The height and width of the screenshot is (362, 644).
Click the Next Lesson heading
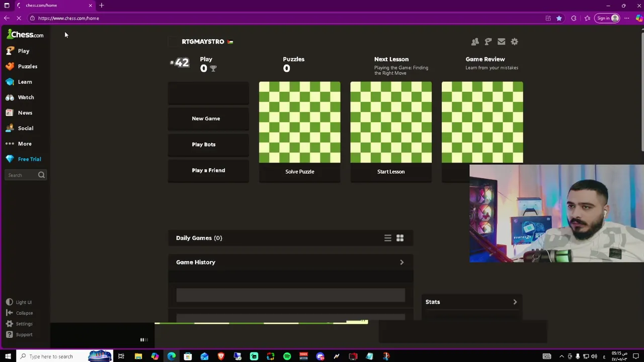(391, 59)
